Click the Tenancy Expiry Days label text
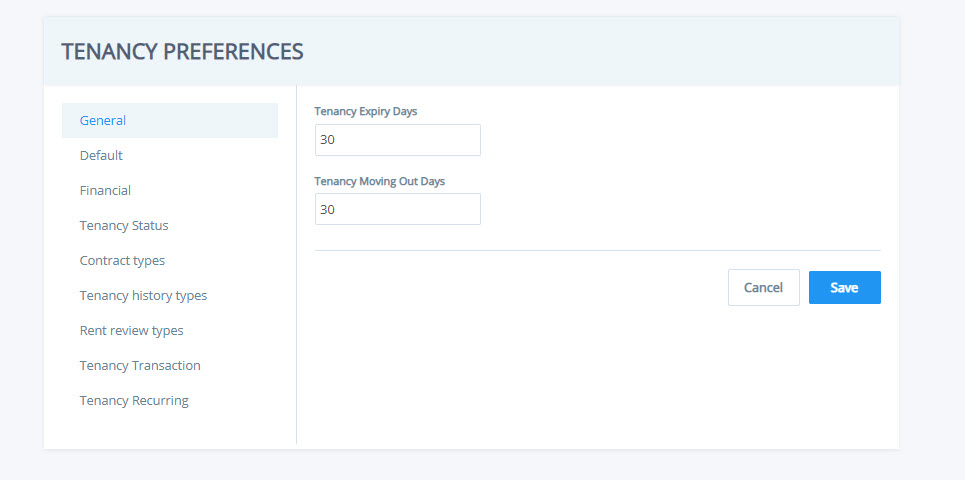Image resolution: width=965 pixels, height=480 pixels. point(366,112)
